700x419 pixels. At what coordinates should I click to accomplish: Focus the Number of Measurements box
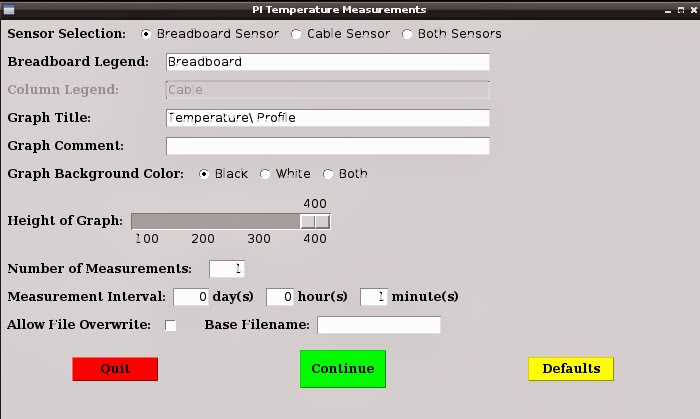click(227, 269)
